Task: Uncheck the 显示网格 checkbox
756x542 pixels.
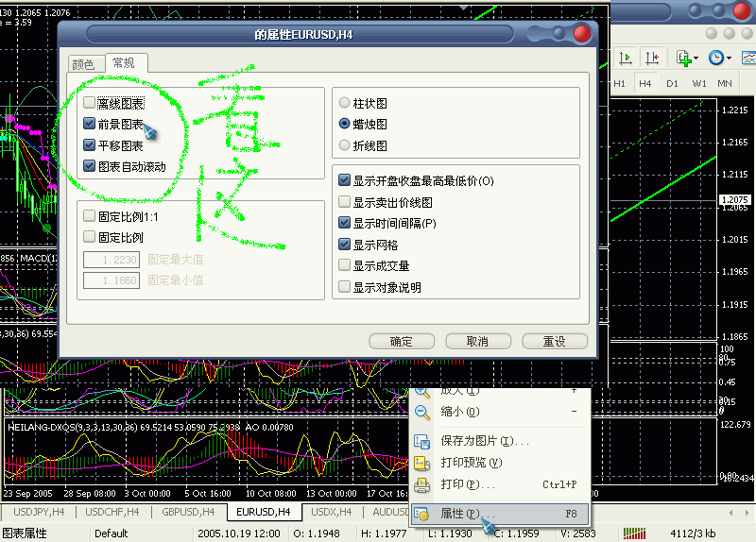Action: (344, 244)
